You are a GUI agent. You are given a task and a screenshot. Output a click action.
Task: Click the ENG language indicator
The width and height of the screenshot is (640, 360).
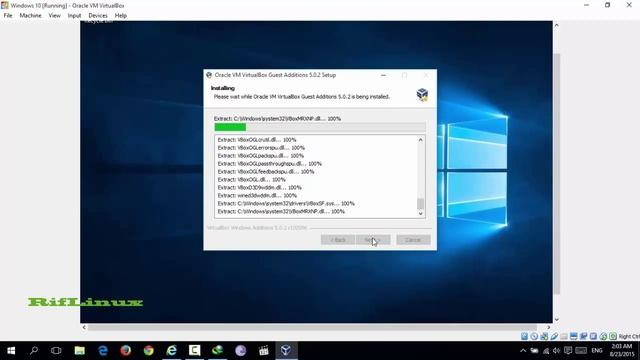597,351
